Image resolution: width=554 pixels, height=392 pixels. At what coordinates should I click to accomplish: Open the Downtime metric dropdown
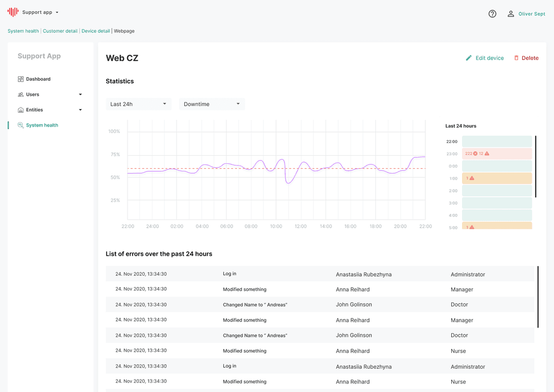212,104
